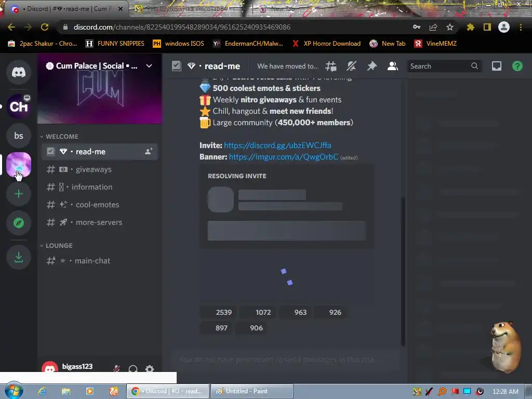Open FUNNY SNIPPIES bookmark

pos(115,44)
